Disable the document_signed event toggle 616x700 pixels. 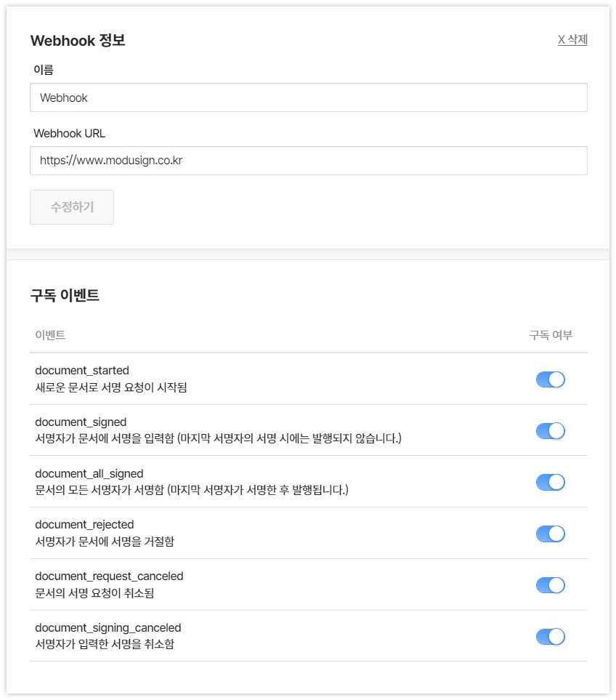[x=550, y=431]
